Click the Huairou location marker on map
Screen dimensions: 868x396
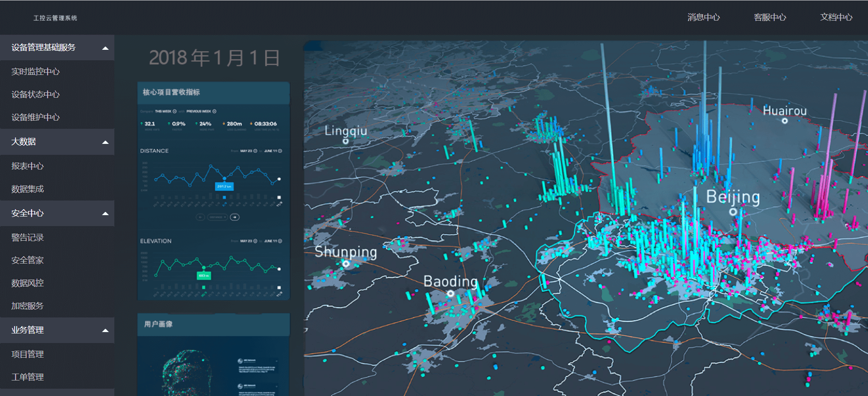click(x=785, y=121)
